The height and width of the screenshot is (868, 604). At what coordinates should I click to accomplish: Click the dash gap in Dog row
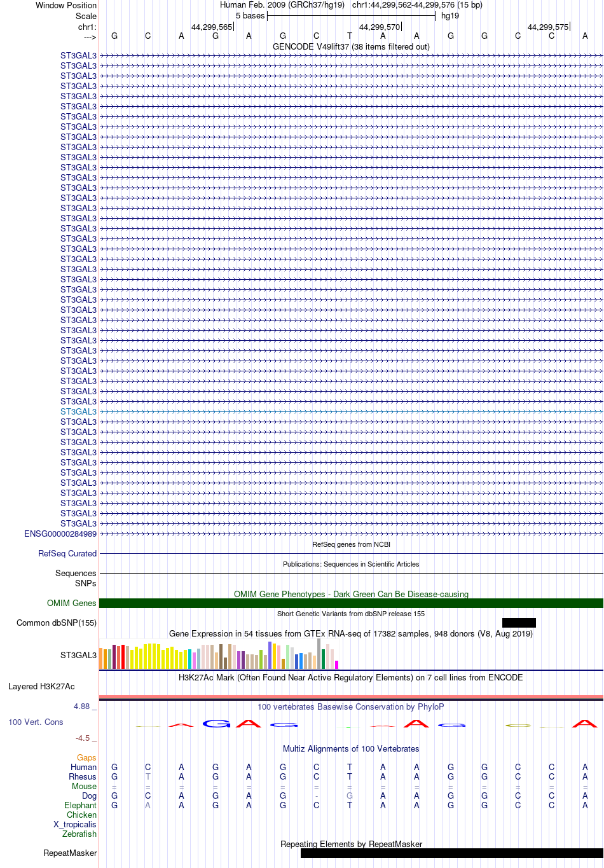pos(316,796)
